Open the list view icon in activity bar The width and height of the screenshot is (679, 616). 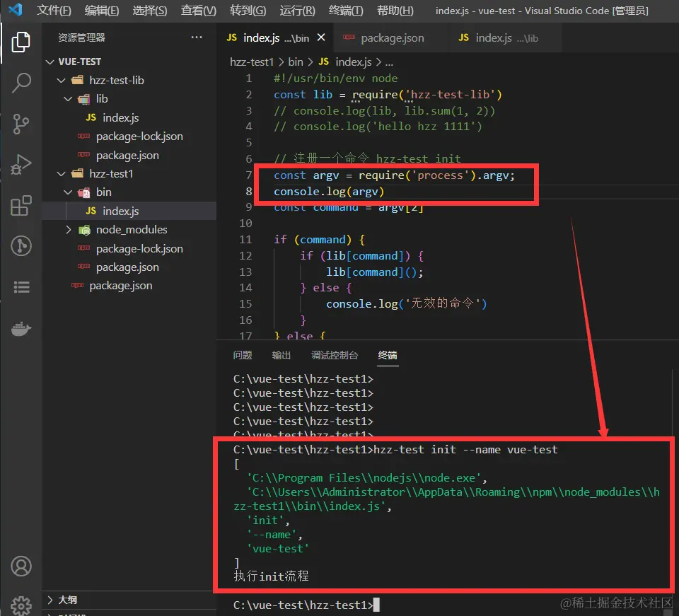coord(21,286)
